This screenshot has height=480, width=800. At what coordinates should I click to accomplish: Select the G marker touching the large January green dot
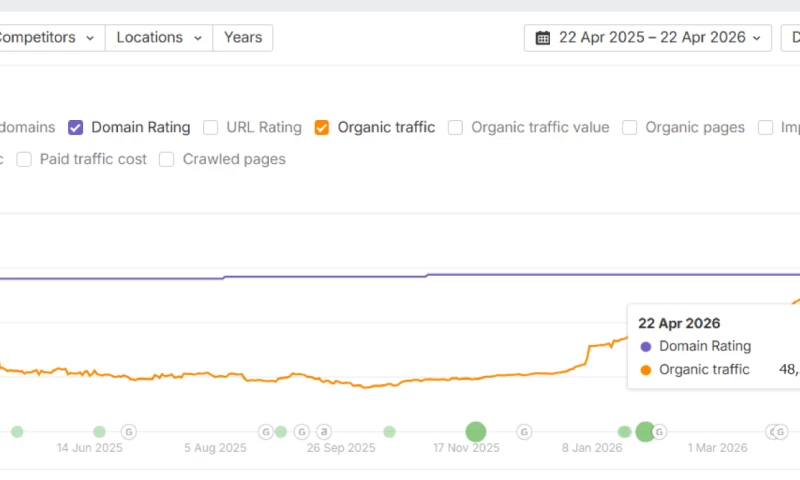660,432
